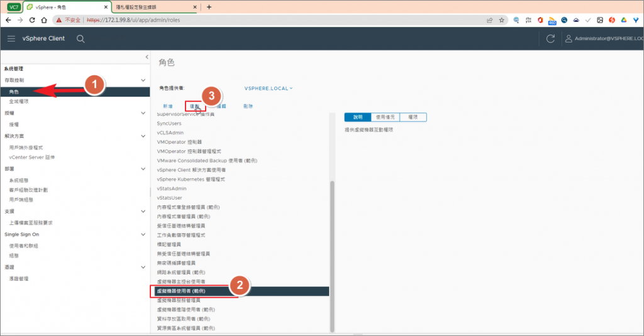Select the 無密碼編譯管理員 role
Viewport: 644px width, 336px height.
[176, 263]
